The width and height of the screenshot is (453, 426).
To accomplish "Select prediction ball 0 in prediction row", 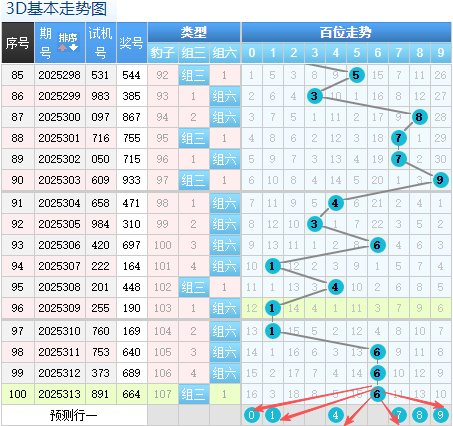I will point(252,415).
